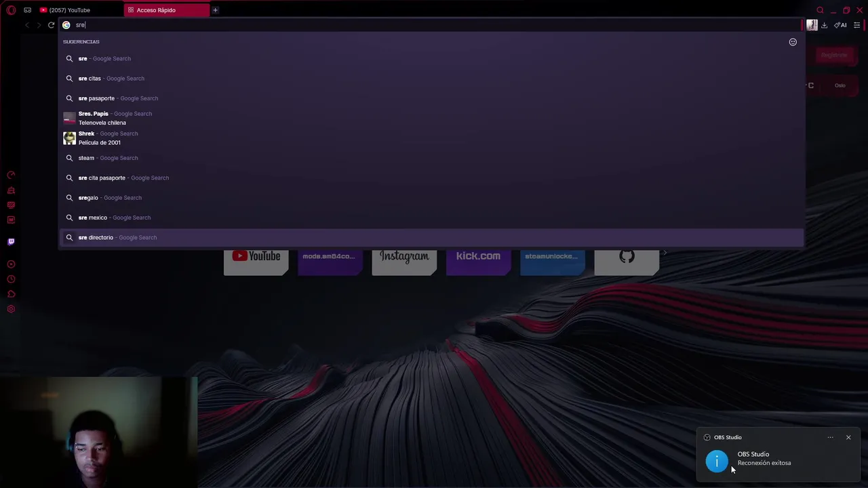
Task: Select 'Sres. Papis' telenovela suggestion
Action: (431, 118)
